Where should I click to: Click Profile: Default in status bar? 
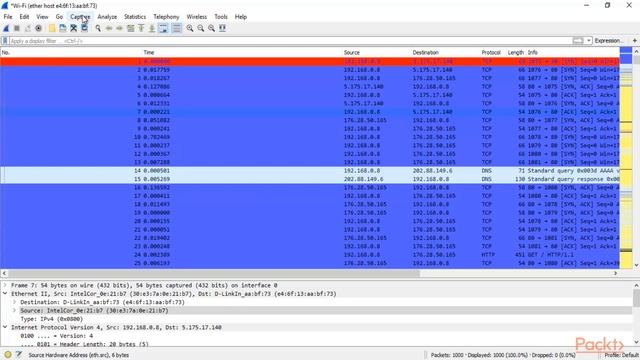pyautogui.click(x=622, y=355)
